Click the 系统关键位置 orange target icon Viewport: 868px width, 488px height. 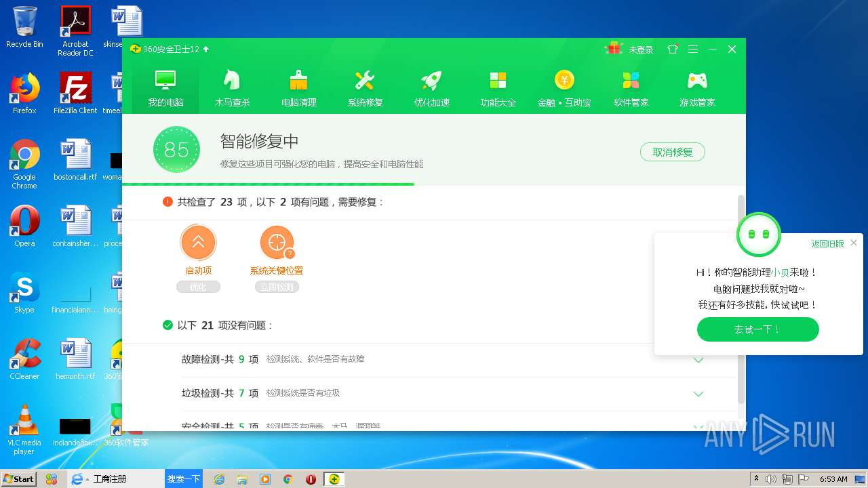tap(277, 243)
